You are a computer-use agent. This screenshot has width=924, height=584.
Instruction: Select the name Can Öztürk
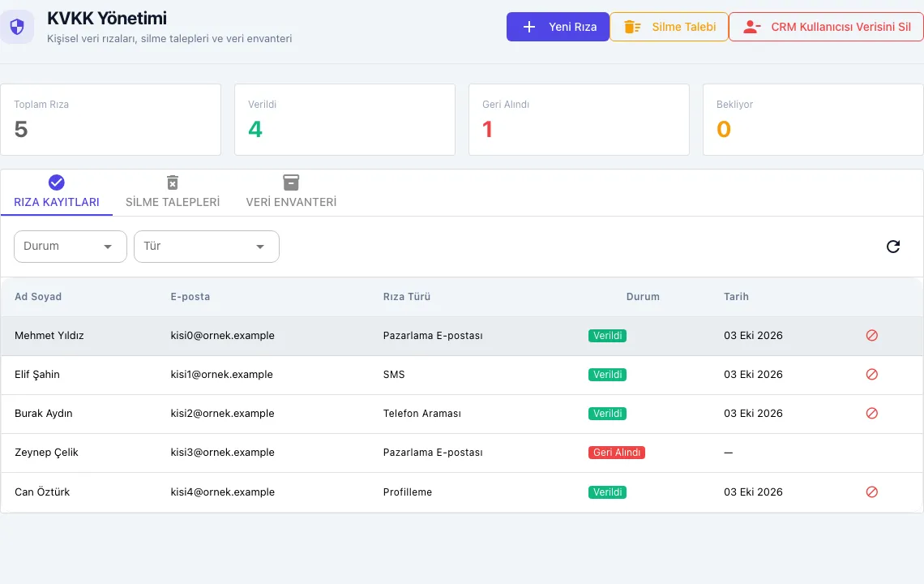(42, 492)
